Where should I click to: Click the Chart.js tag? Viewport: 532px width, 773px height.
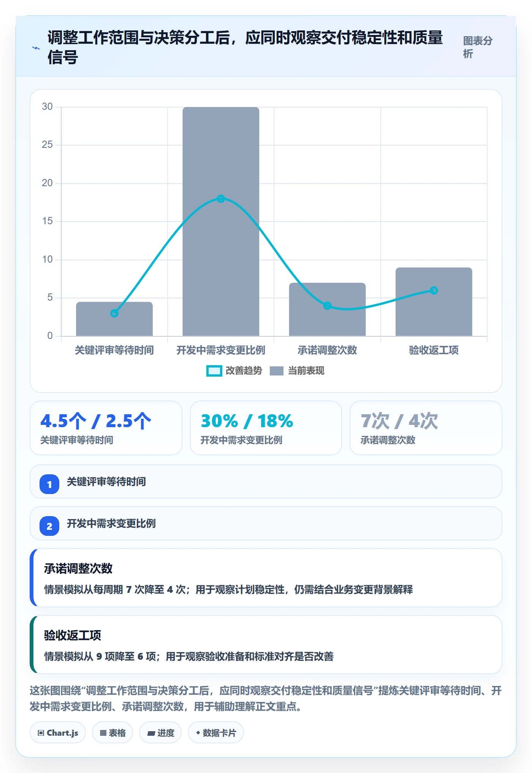[58, 733]
